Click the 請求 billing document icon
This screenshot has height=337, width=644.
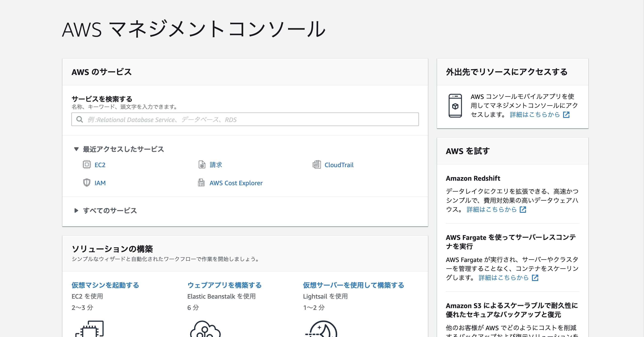202,165
